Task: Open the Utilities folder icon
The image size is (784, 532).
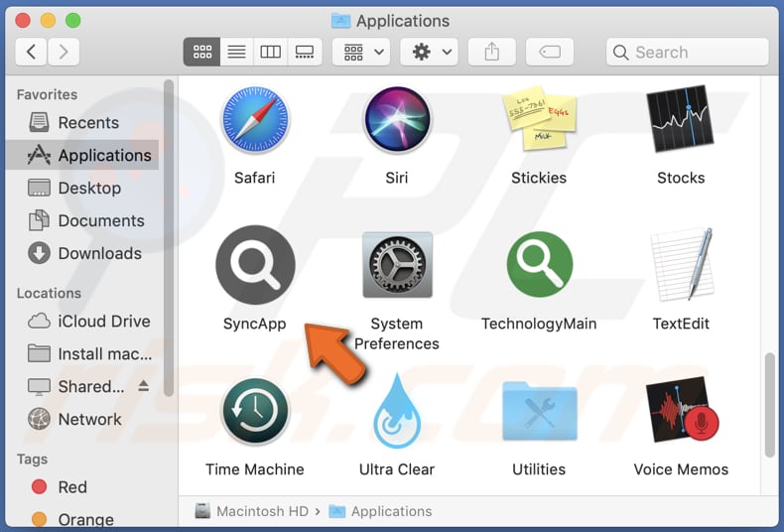Action: [540, 411]
